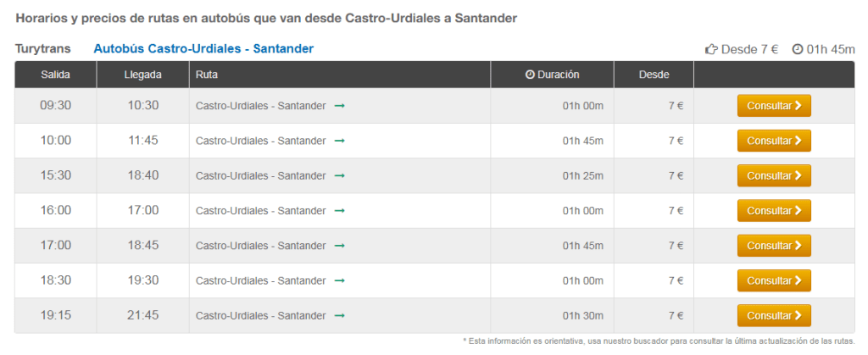The width and height of the screenshot is (868, 355).
Task: Click the clock icon in Duración header
Action: tap(531, 75)
